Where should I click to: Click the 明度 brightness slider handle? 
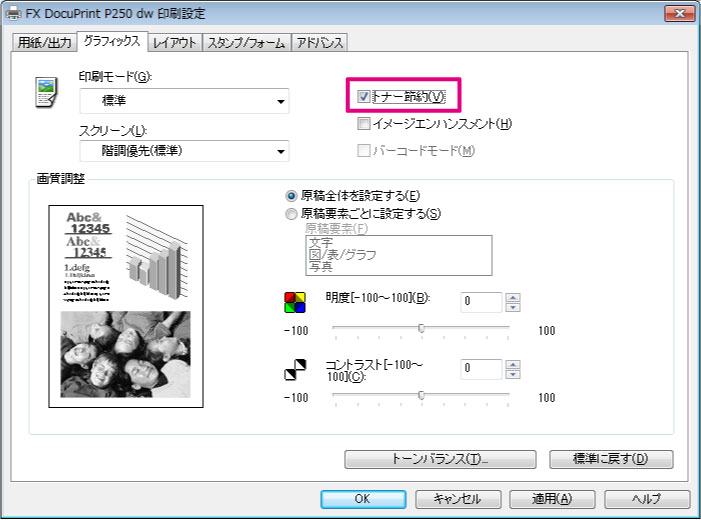click(x=421, y=328)
